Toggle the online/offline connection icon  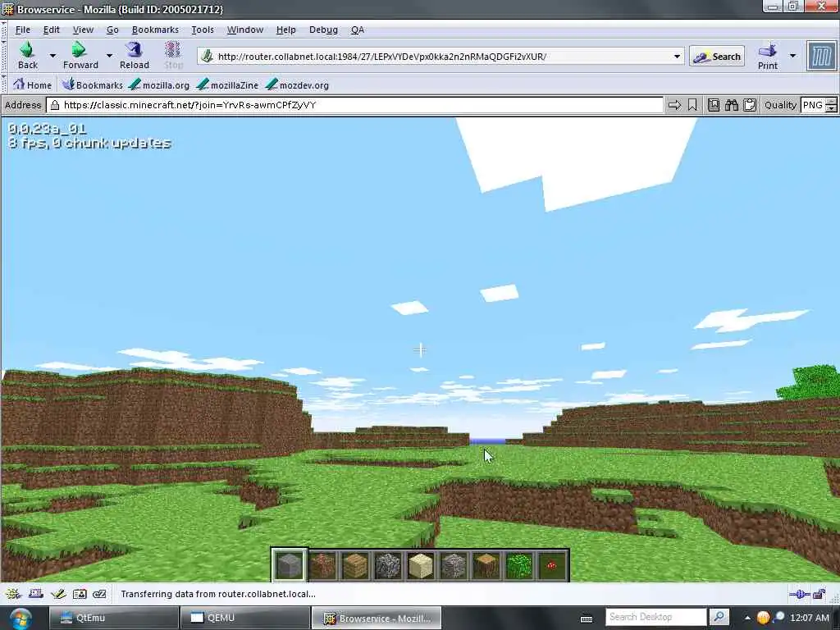(x=799, y=594)
